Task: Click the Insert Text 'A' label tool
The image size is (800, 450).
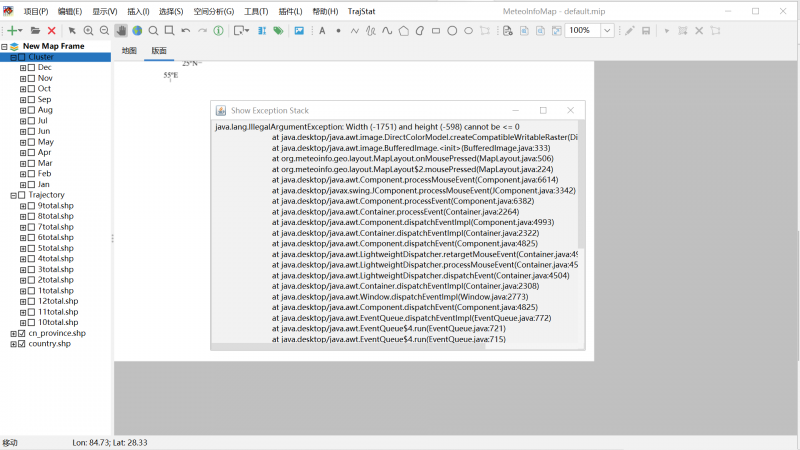Action: pyautogui.click(x=322, y=31)
